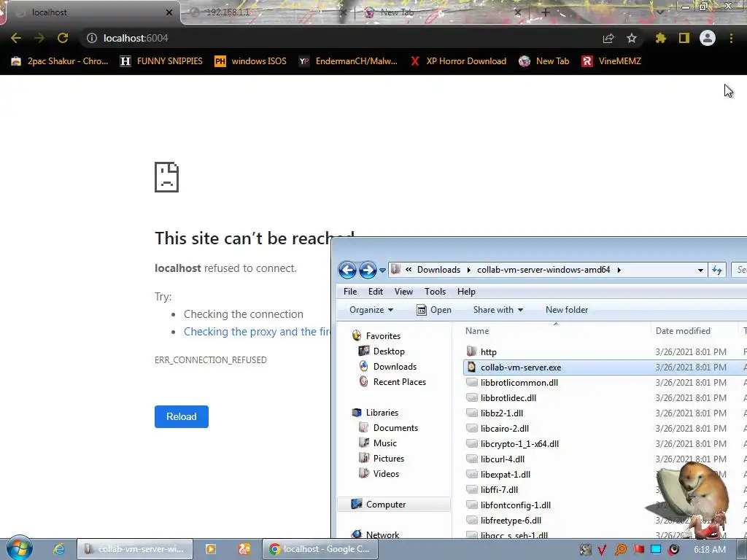Click Chrome forward arrow button
The image size is (747, 560).
point(39,38)
